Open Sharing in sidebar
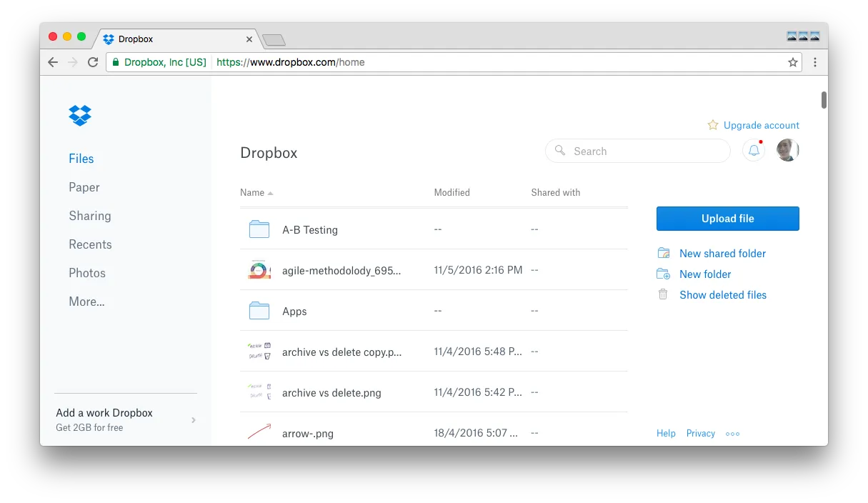The width and height of the screenshot is (868, 503). [x=90, y=216]
